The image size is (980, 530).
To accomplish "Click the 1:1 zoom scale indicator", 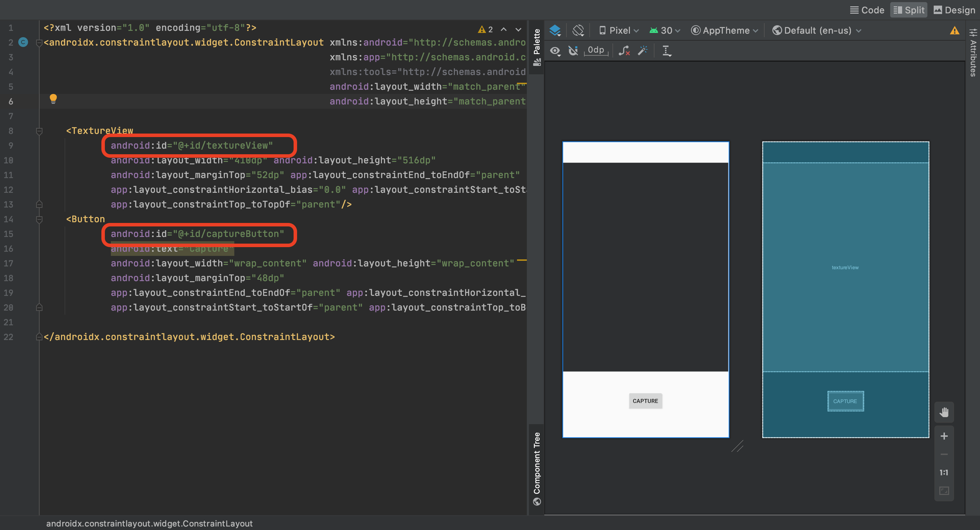I will (944, 471).
